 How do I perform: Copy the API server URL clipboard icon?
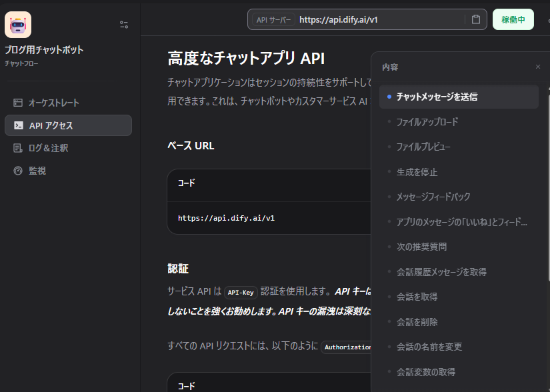pyautogui.click(x=475, y=20)
